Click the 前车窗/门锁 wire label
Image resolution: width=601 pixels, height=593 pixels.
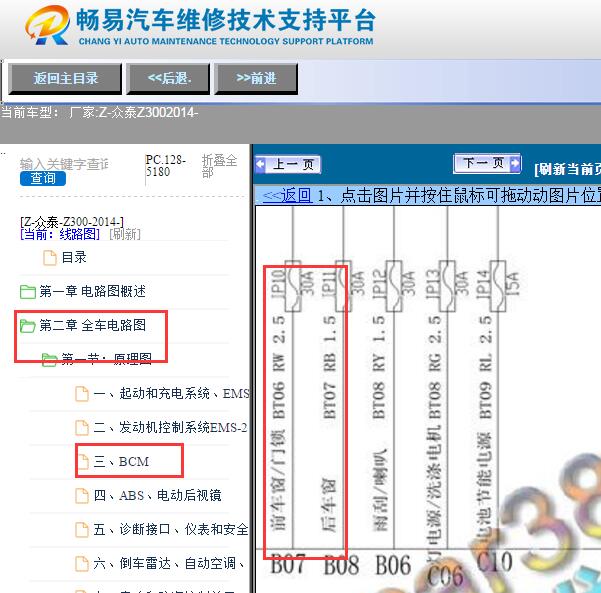click(x=279, y=481)
